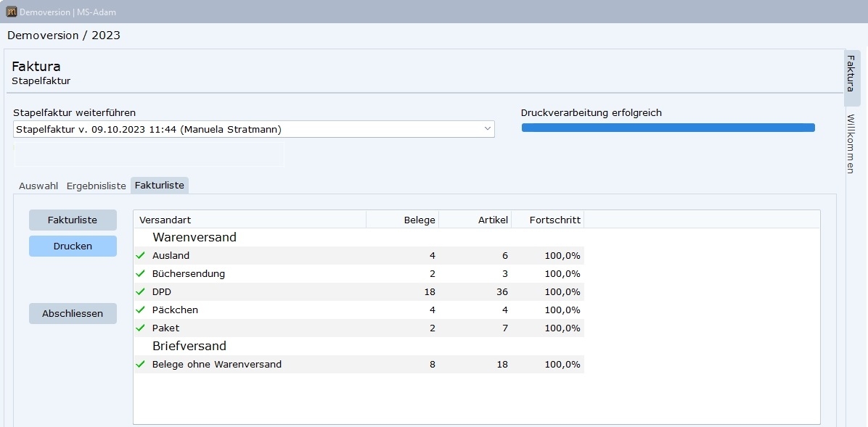Open the Ergebnisliste tab
Screen dimensions: 868x427
[x=97, y=186]
